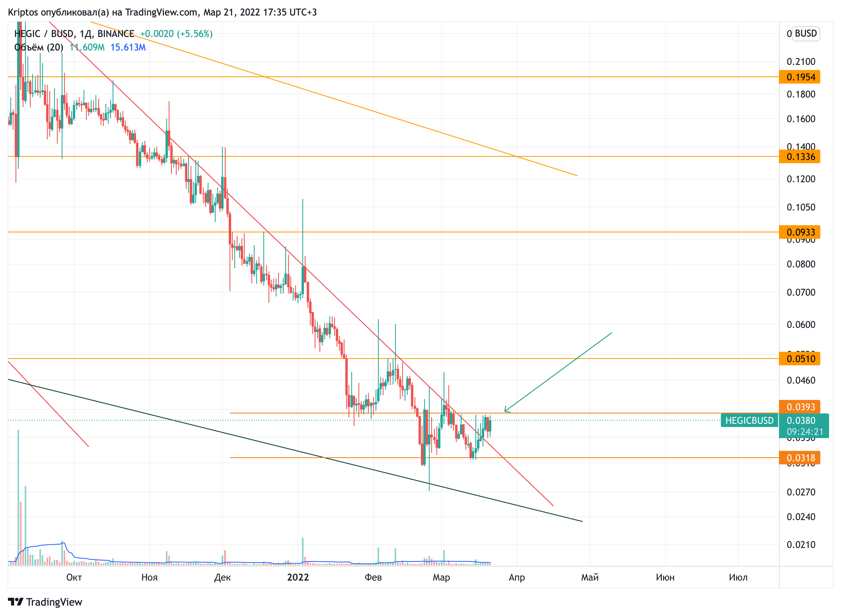Click the Июл label on time axis
Screen dimensions: 841x616
tap(738, 577)
